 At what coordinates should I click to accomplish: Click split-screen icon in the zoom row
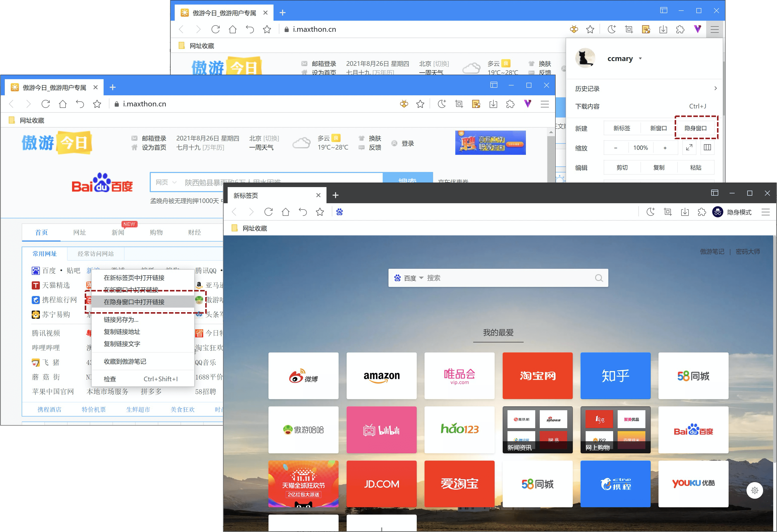[x=707, y=147]
